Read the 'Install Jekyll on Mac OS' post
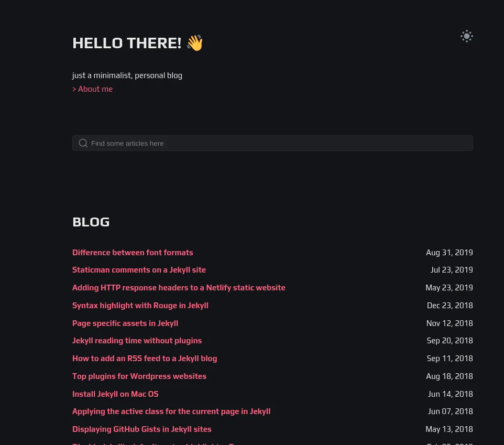This screenshot has height=445, width=504. pyautogui.click(x=115, y=394)
